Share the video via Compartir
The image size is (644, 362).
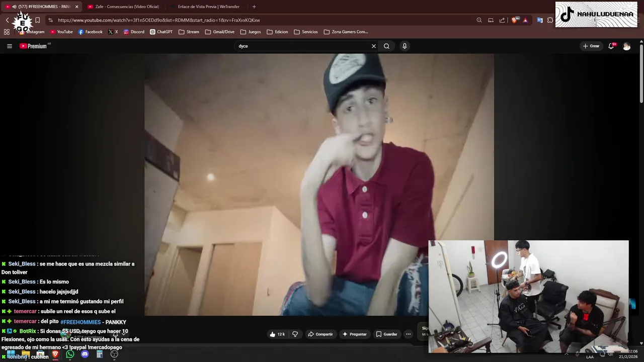coord(320,334)
